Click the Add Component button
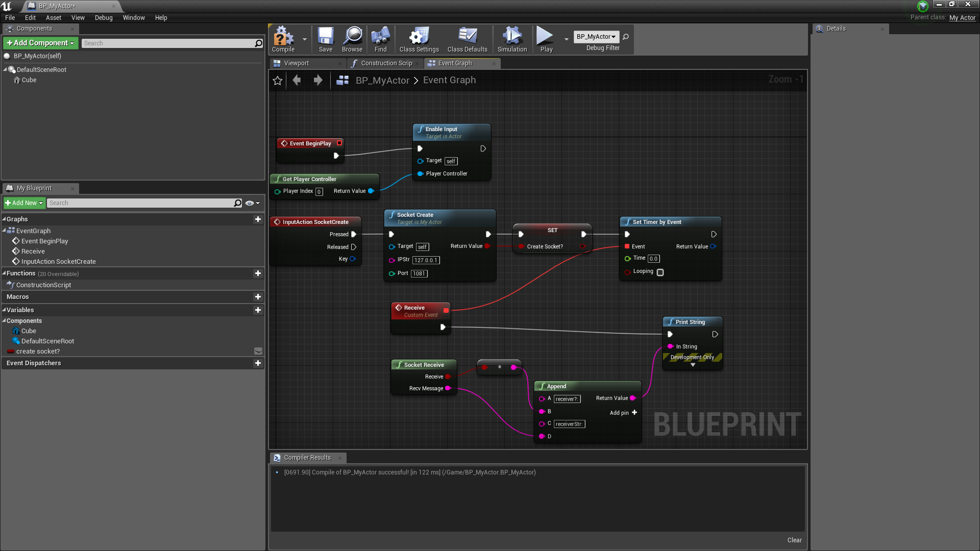This screenshot has height=551, width=980. click(41, 43)
